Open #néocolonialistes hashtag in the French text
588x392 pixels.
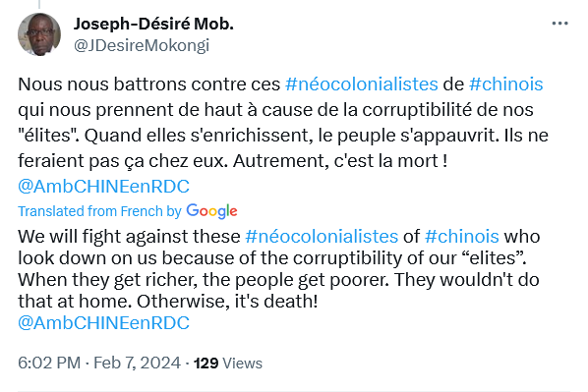pos(362,84)
